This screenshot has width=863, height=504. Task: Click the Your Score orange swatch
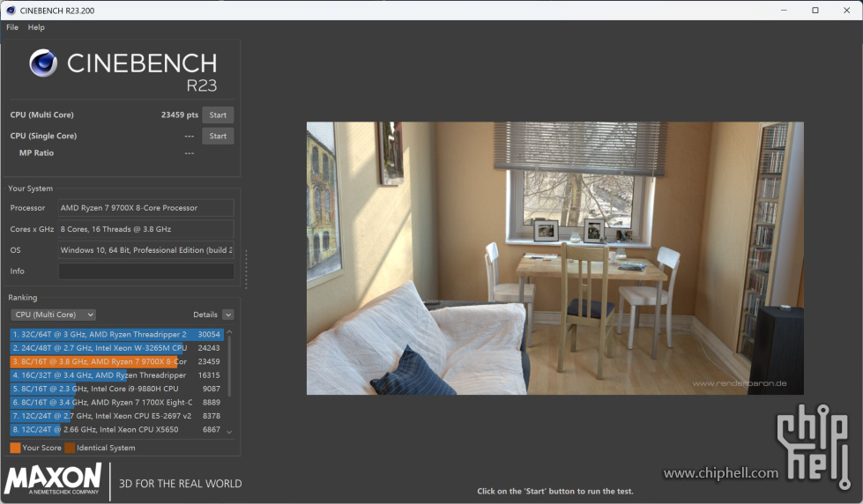tap(15, 448)
